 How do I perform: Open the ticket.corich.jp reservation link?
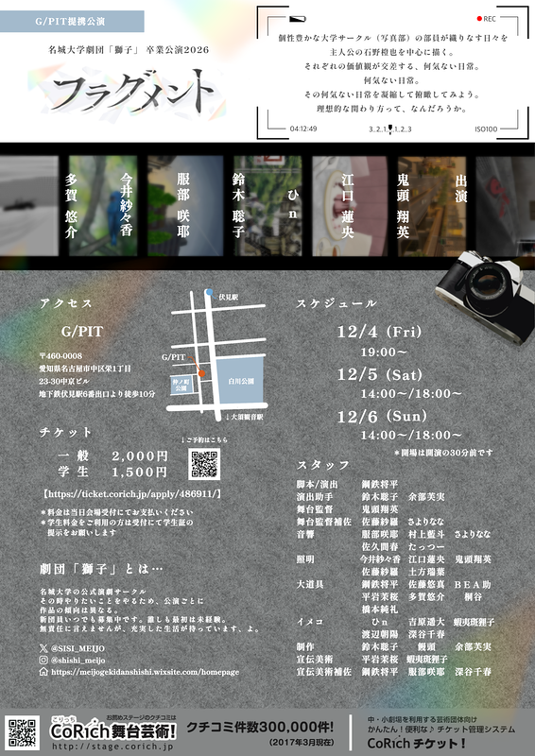(132, 494)
